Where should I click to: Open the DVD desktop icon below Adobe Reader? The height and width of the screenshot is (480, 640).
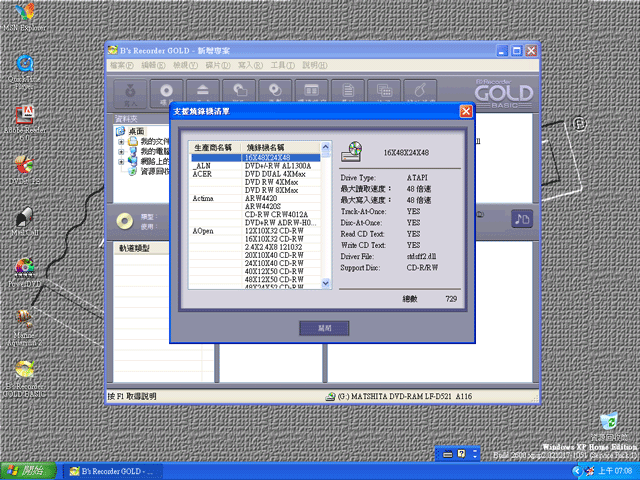(x=24, y=170)
